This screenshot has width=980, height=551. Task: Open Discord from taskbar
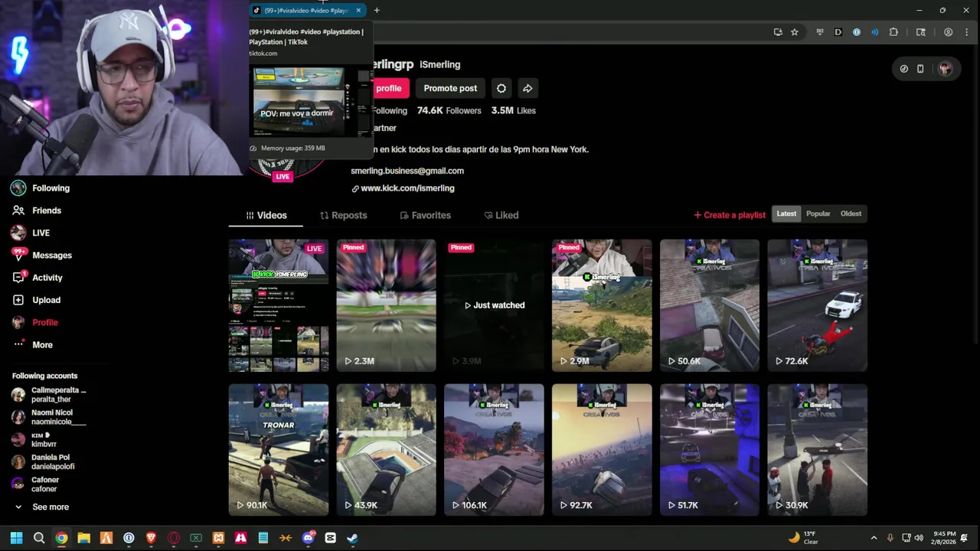309,538
